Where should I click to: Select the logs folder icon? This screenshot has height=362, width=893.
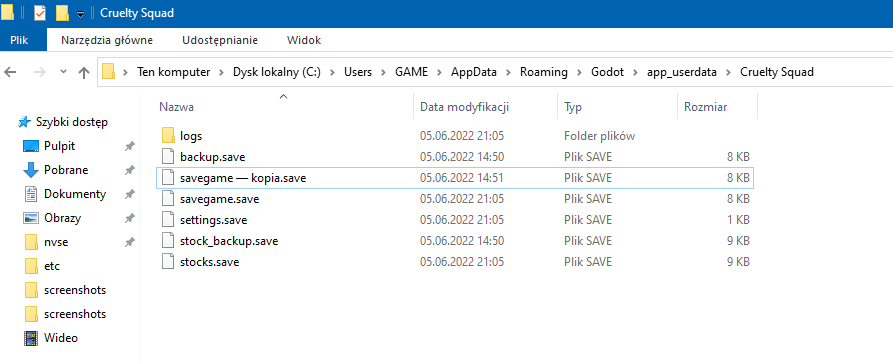tap(167, 135)
